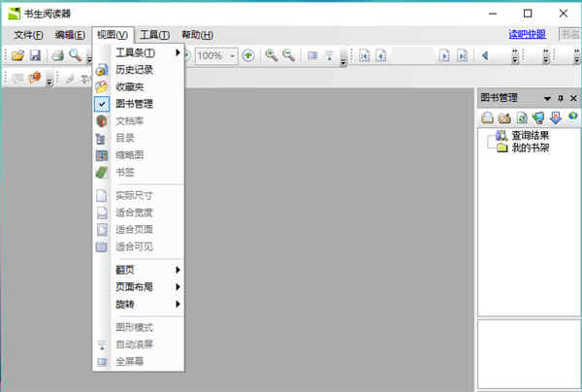Image resolution: width=582 pixels, height=392 pixels.
Task: Click first icon in 图书管理 panel toolbar
Action: 487,118
